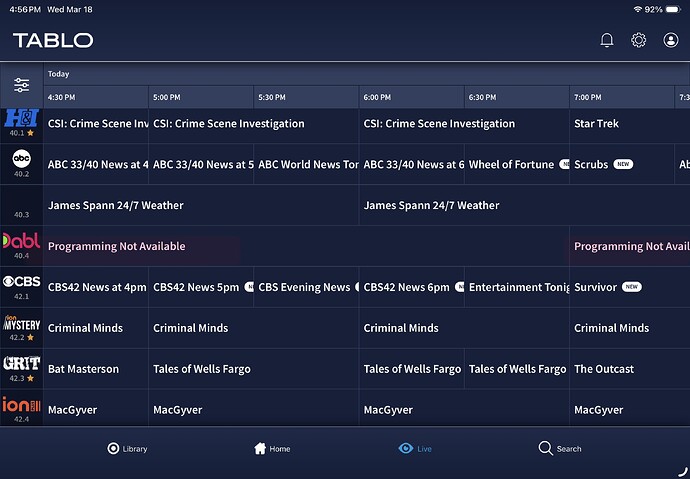
Task: Open the guide filter sliders icon
Action: click(21, 85)
